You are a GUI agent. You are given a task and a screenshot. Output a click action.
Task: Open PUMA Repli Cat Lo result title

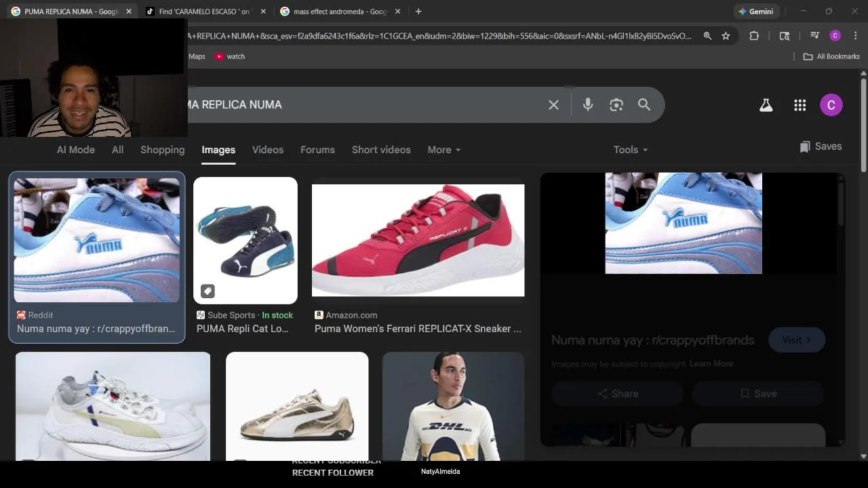pos(242,329)
